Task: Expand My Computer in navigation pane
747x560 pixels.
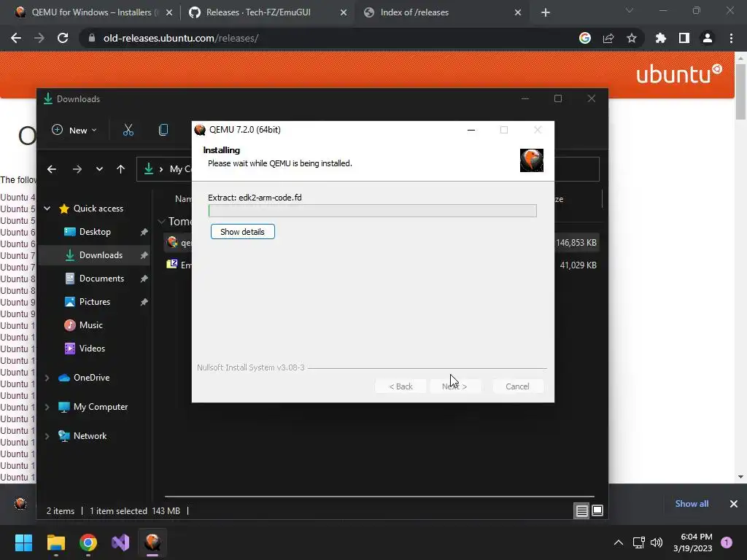Action: (x=47, y=407)
